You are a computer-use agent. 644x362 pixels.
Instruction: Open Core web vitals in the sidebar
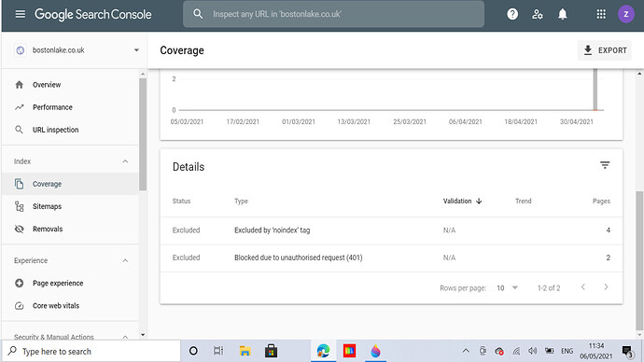70,306
